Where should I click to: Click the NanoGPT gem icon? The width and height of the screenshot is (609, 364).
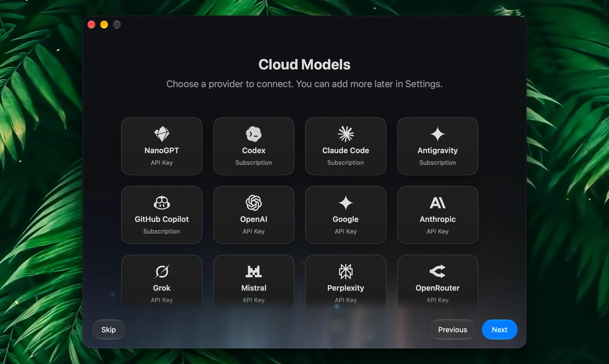[x=162, y=134]
